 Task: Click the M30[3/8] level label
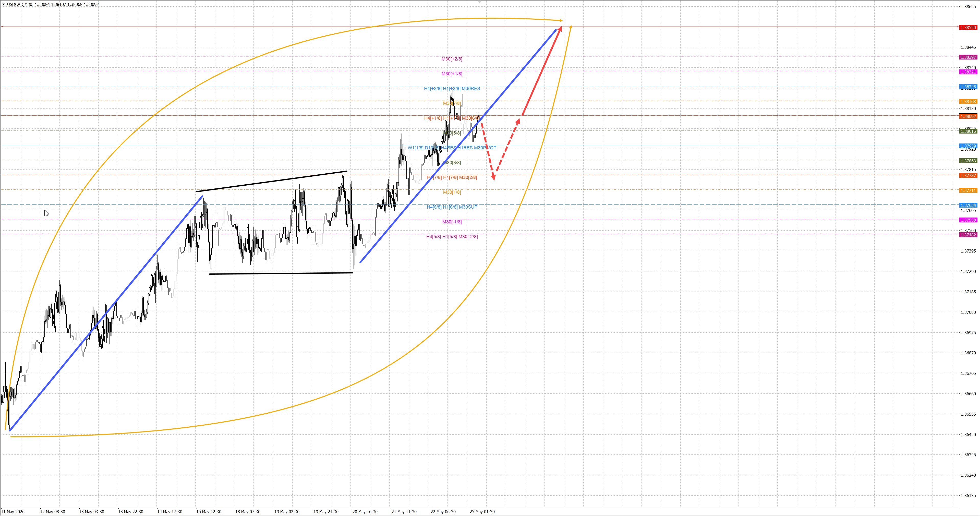pyautogui.click(x=452, y=163)
